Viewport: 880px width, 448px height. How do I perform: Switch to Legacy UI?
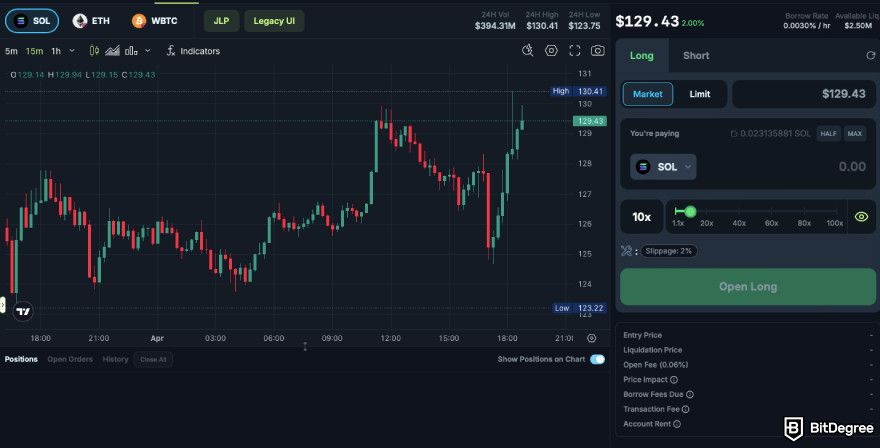tap(274, 21)
